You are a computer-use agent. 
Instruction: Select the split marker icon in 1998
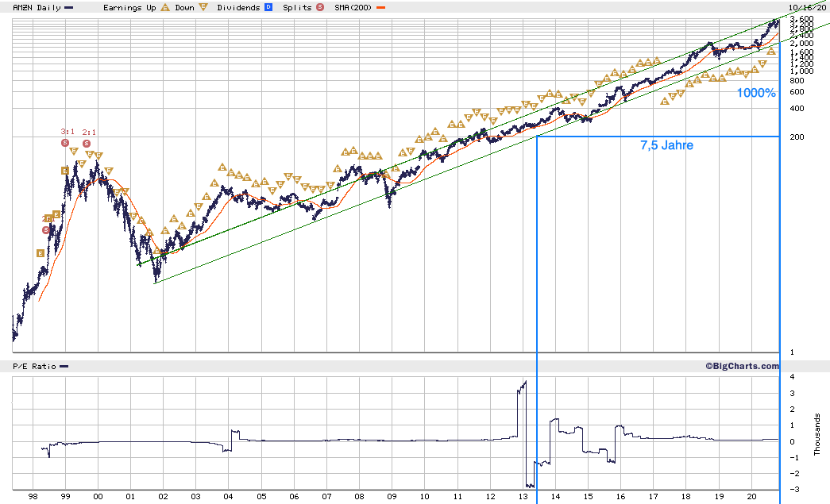point(47,230)
